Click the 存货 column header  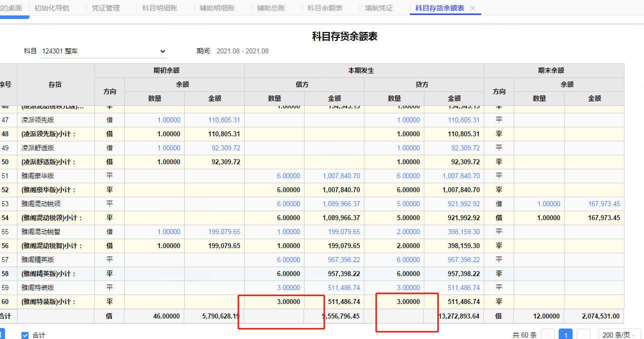point(55,84)
